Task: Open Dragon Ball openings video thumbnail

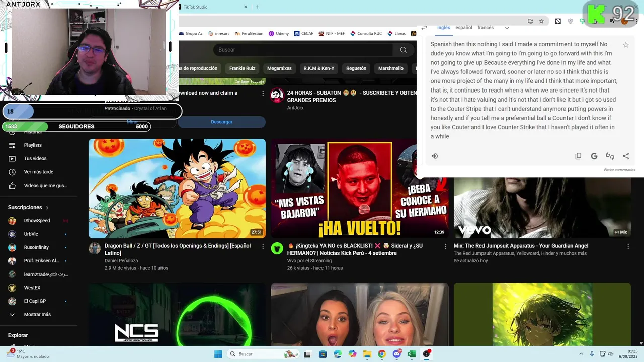Action: tap(177, 189)
